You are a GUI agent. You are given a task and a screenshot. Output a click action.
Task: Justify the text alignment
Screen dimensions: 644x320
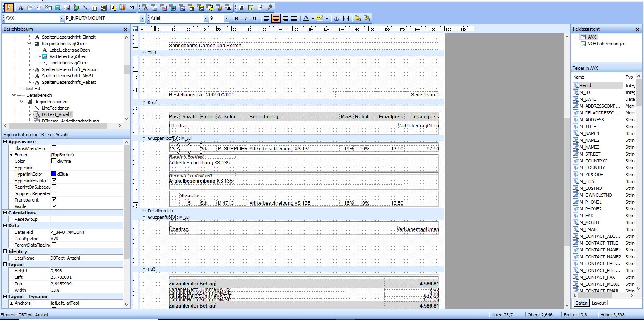pos(294,18)
